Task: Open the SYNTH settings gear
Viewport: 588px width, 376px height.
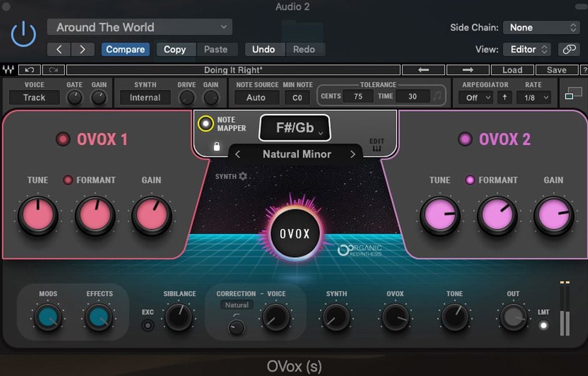Action: click(x=243, y=176)
